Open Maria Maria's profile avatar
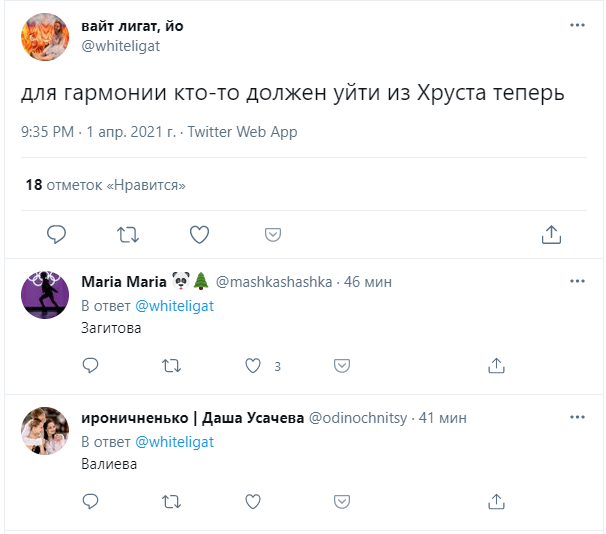Viewport: 606px width, 534px height. [44, 295]
